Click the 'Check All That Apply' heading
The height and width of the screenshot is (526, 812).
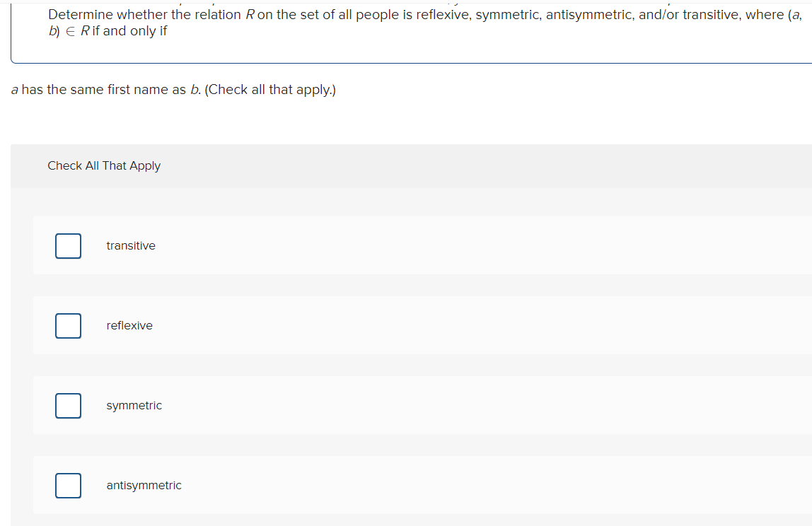click(x=104, y=165)
